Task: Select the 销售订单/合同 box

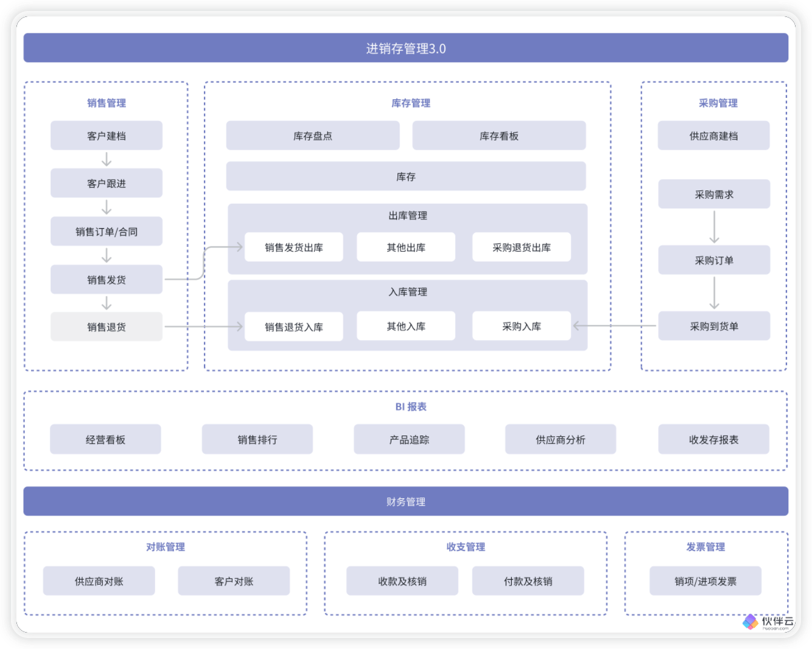Action: (107, 231)
